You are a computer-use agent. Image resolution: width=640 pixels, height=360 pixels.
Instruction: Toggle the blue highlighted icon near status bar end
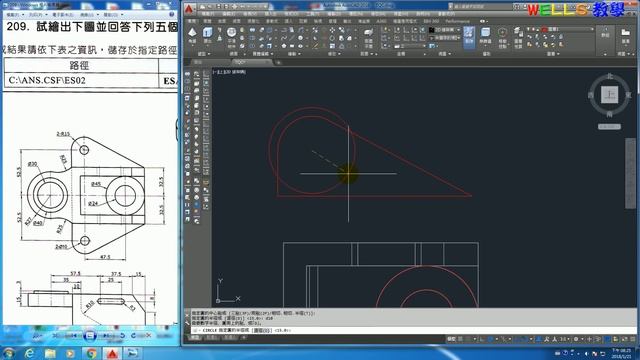(608, 339)
